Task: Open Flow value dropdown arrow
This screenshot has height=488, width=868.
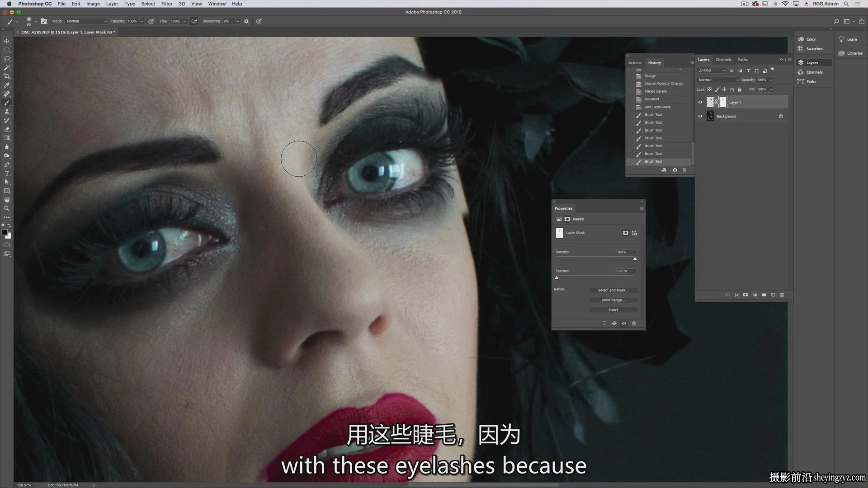Action: coord(185,21)
